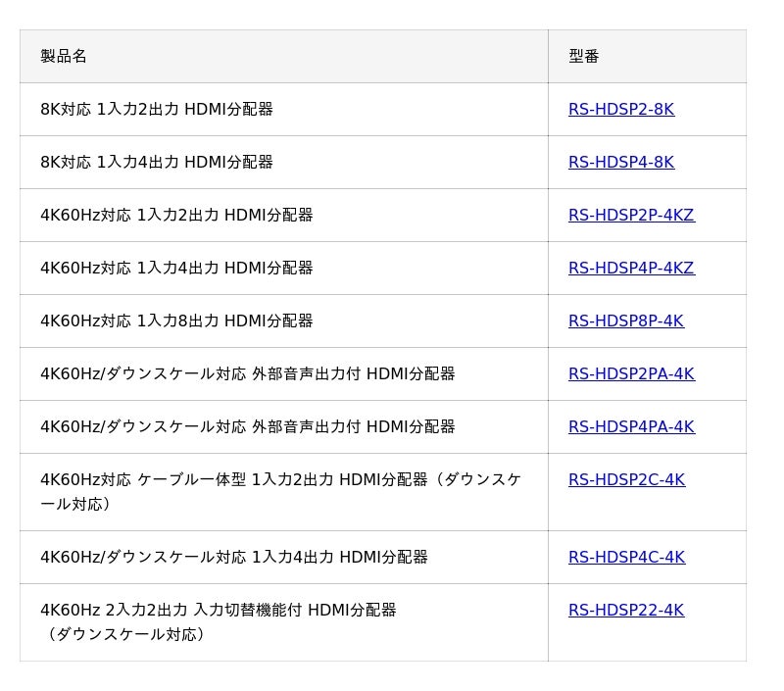The height and width of the screenshot is (691, 784).
Task: Click the 4K60Hz対応 1入力4出力 HDMI分配器 text
Action: pos(176,269)
